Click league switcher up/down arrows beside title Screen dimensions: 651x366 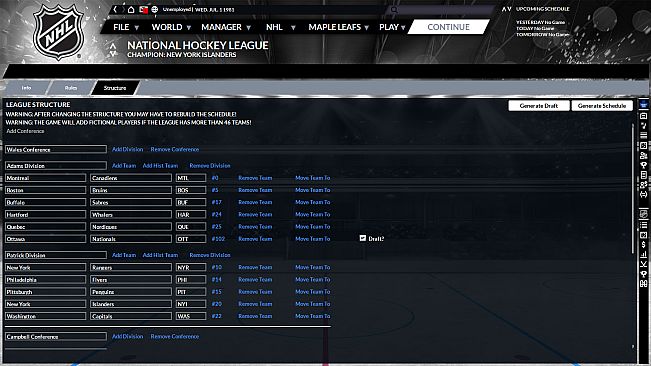point(113,49)
